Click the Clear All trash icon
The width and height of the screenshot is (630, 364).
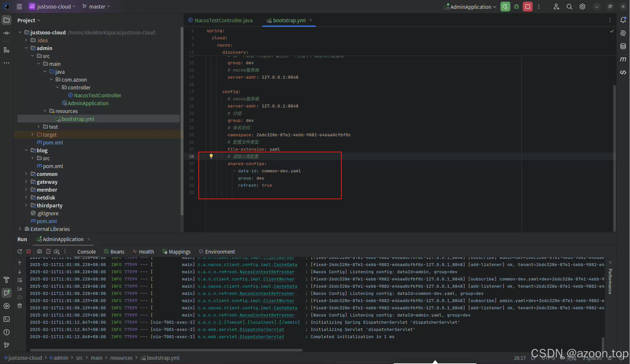point(20,306)
